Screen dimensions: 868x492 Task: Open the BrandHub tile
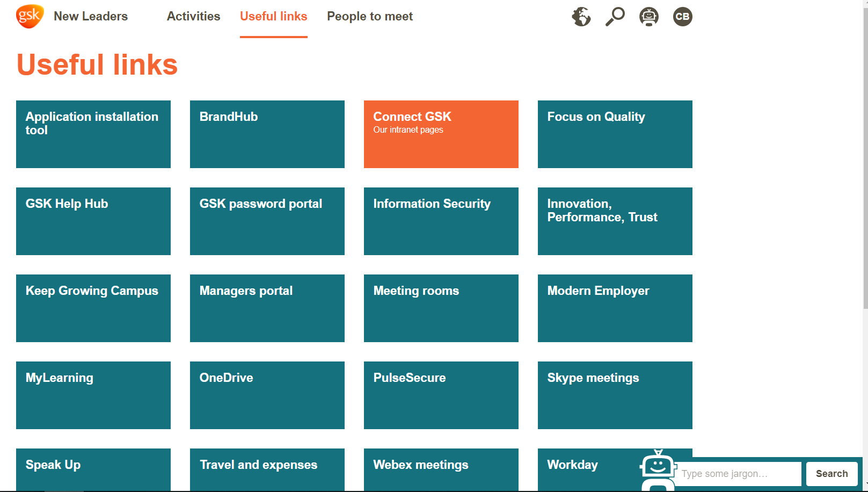(x=267, y=134)
